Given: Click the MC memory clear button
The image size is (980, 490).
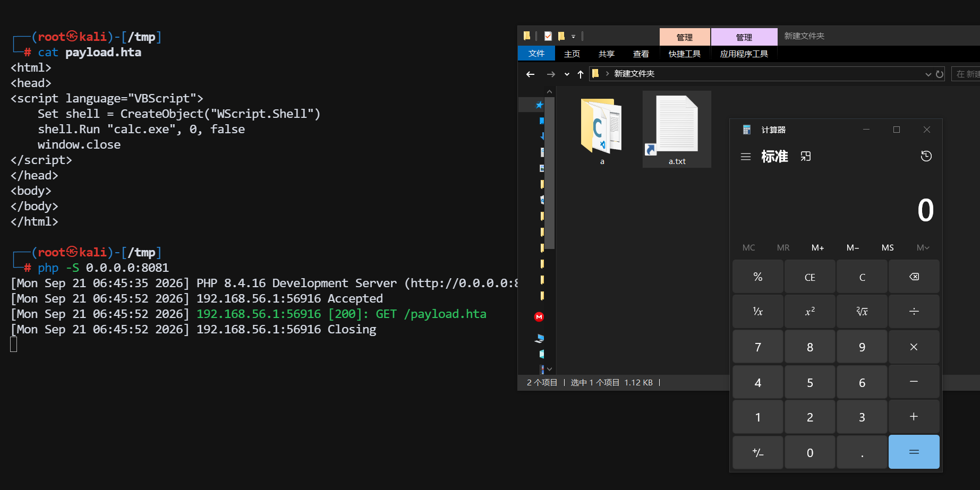Looking at the screenshot, I should [x=749, y=247].
